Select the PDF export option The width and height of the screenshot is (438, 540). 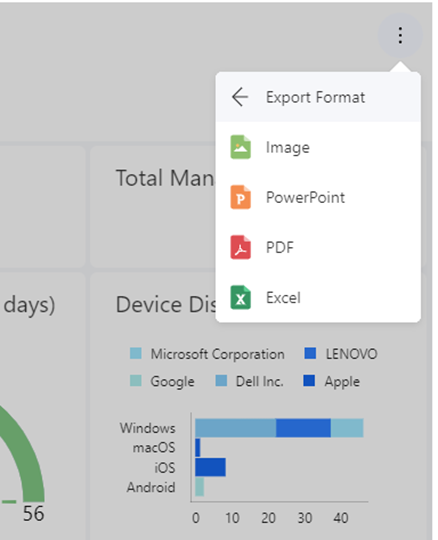318,247
